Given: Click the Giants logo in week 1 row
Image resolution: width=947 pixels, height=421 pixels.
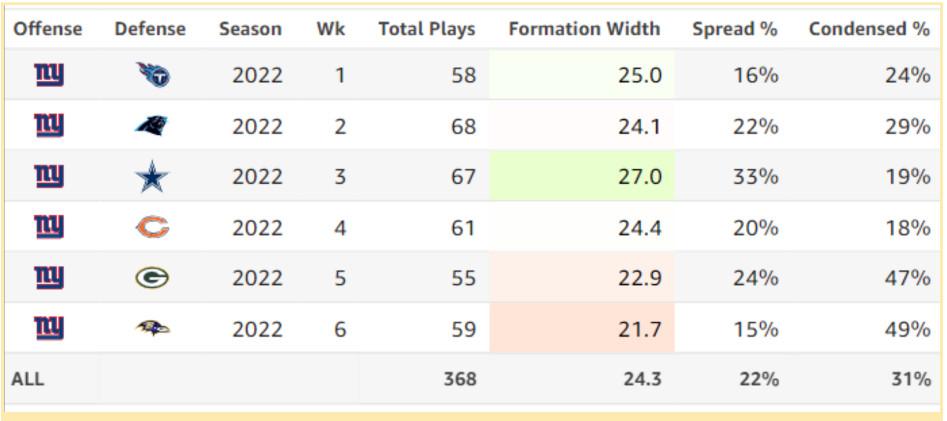Looking at the screenshot, I should pyautogui.click(x=49, y=74).
